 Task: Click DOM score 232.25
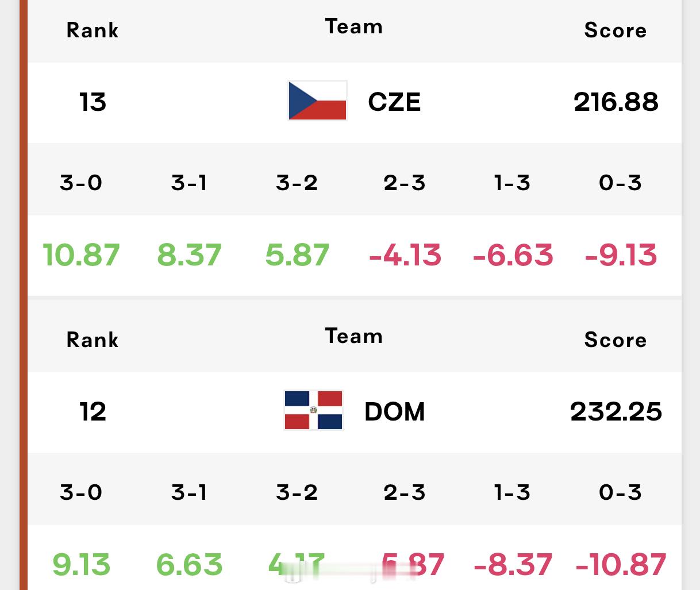[x=616, y=411]
